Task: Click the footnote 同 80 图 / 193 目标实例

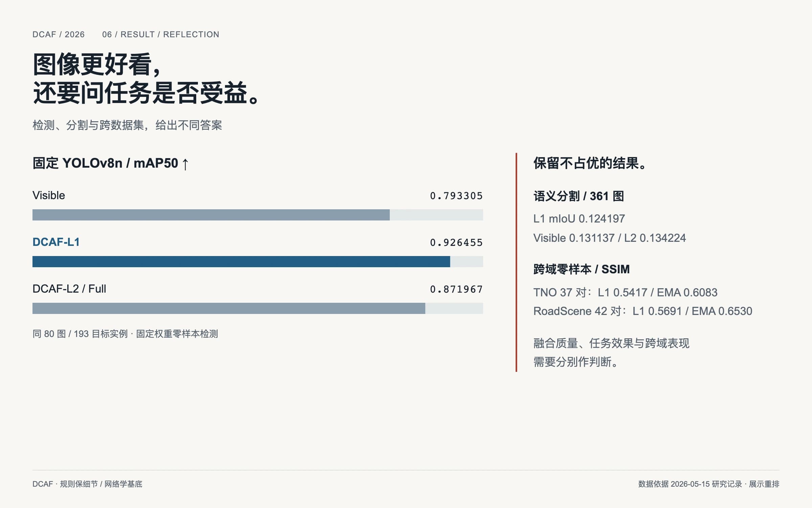Action: pos(80,334)
